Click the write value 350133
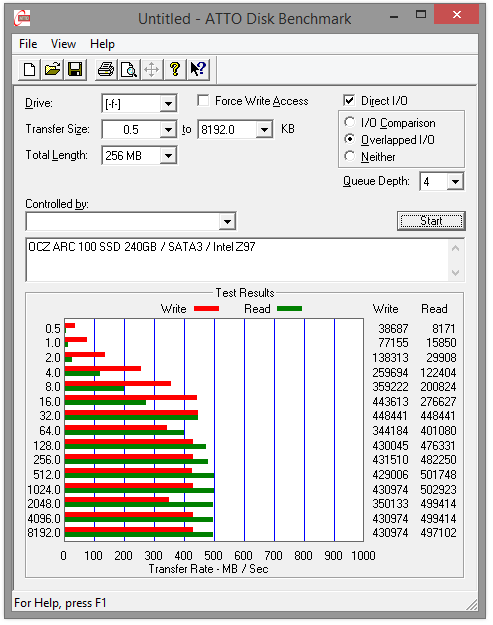This screenshot has height=625, width=493. point(390,504)
